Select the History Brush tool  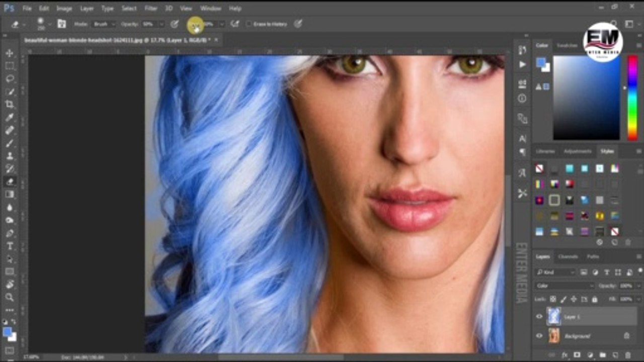(10, 169)
